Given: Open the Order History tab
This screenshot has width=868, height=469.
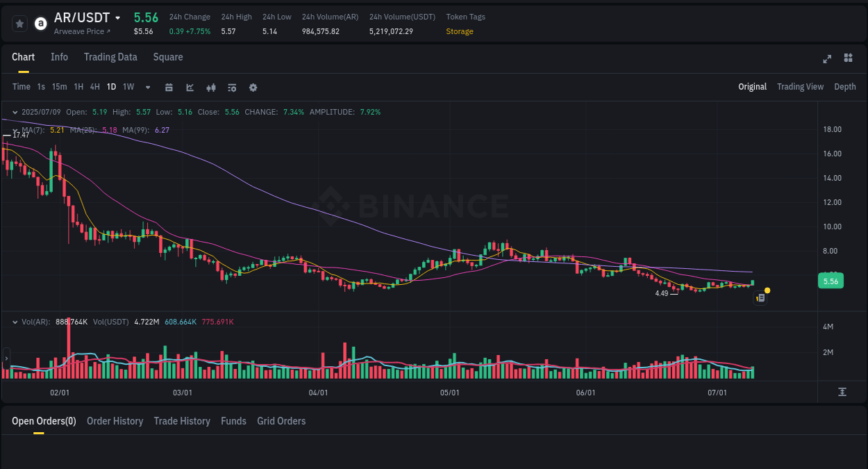Looking at the screenshot, I should (115, 421).
